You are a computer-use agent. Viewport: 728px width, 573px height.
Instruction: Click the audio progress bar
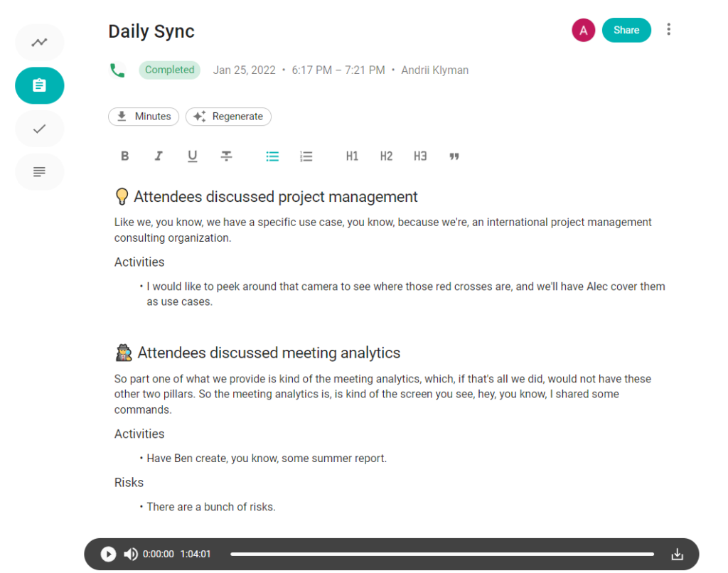click(x=442, y=554)
